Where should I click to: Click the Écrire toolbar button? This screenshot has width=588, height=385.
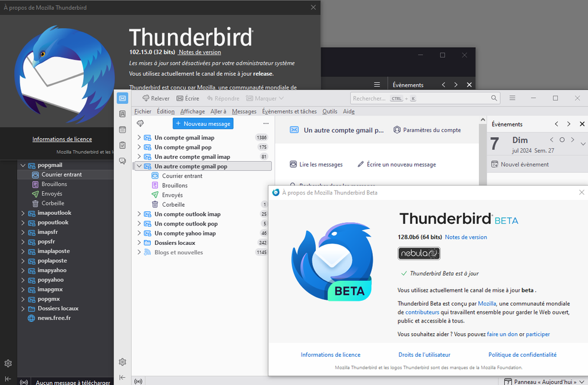tap(188, 98)
